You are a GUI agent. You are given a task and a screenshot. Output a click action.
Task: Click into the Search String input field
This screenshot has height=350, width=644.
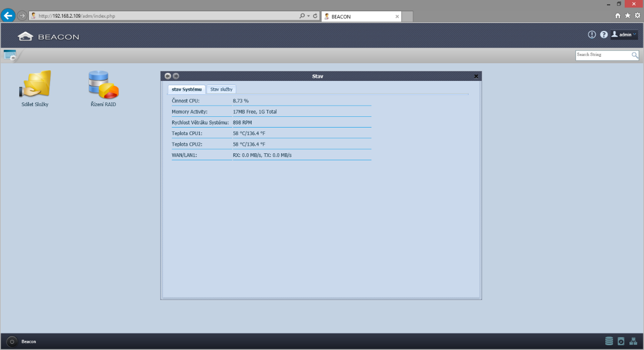(x=602, y=55)
